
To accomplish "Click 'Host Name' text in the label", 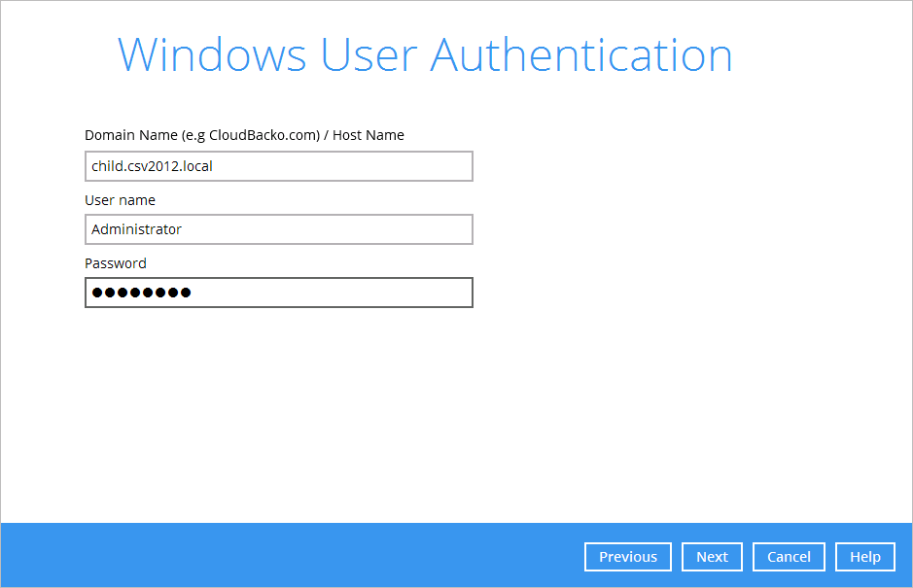I will pyautogui.click(x=369, y=135).
